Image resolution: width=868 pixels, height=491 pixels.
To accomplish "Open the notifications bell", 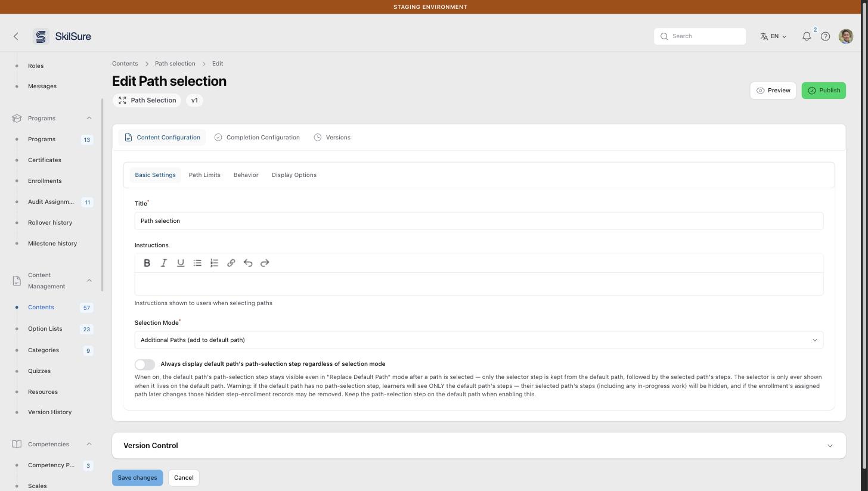I will (807, 36).
